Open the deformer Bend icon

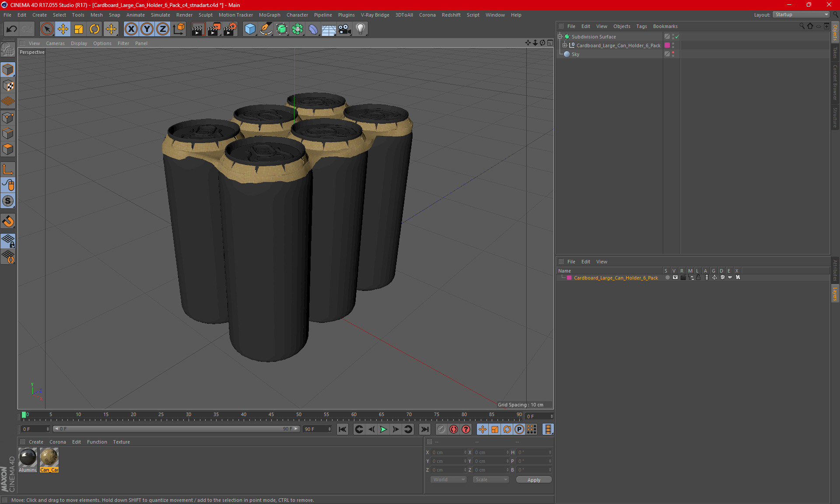313,29
